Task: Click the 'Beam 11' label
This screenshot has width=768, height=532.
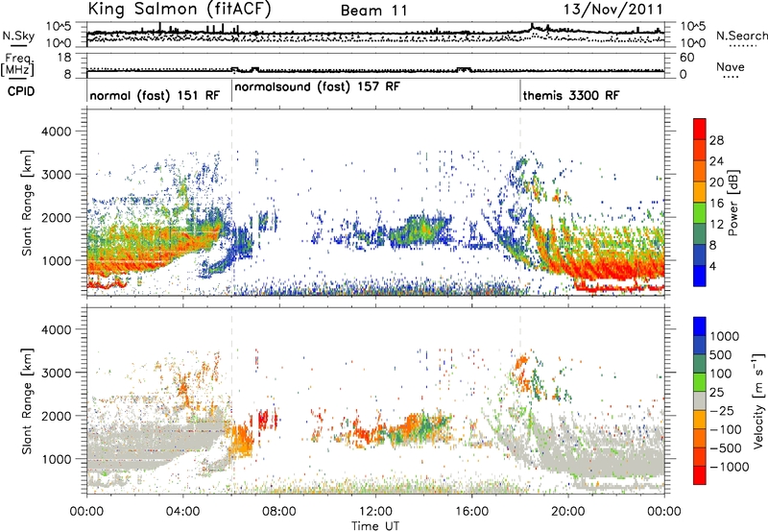Action: 374,11
